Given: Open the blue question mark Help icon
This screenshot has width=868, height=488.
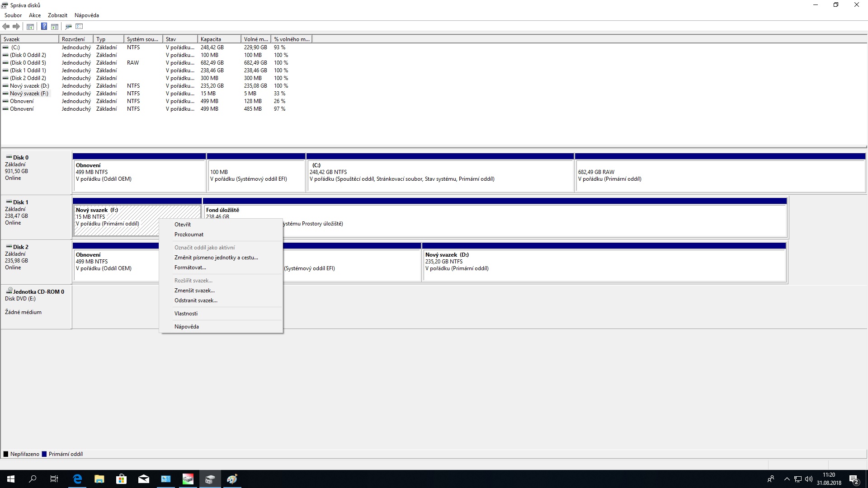Looking at the screenshot, I should (44, 27).
